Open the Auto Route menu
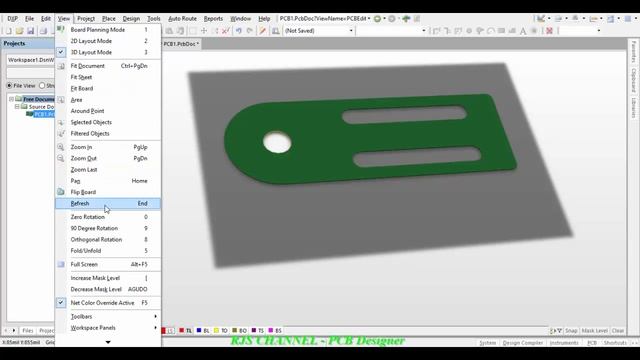This screenshot has width=640, height=360. tap(182, 19)
